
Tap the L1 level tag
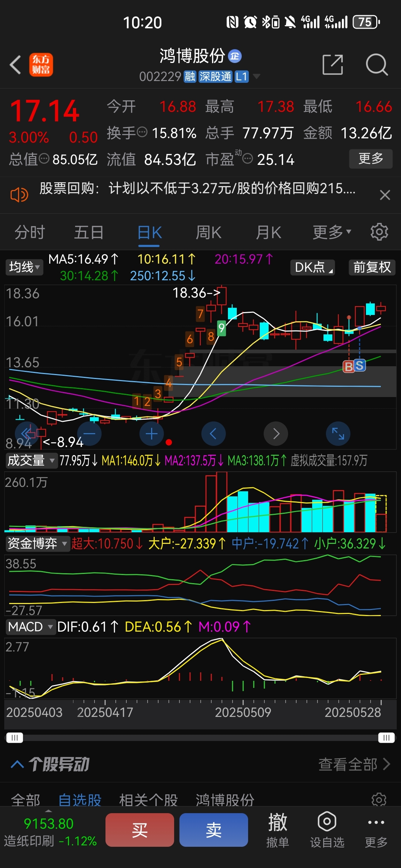click(241, 76)
